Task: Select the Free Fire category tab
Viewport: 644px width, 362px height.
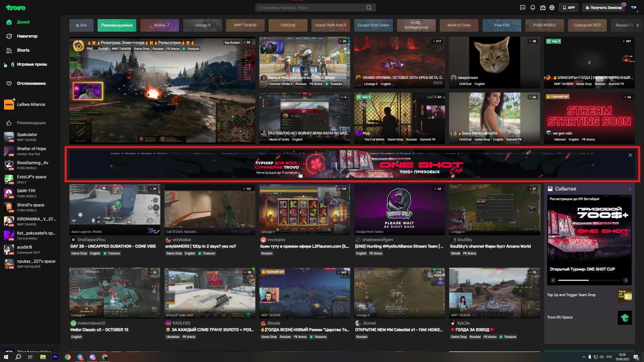Action: [x=502, y=25]
